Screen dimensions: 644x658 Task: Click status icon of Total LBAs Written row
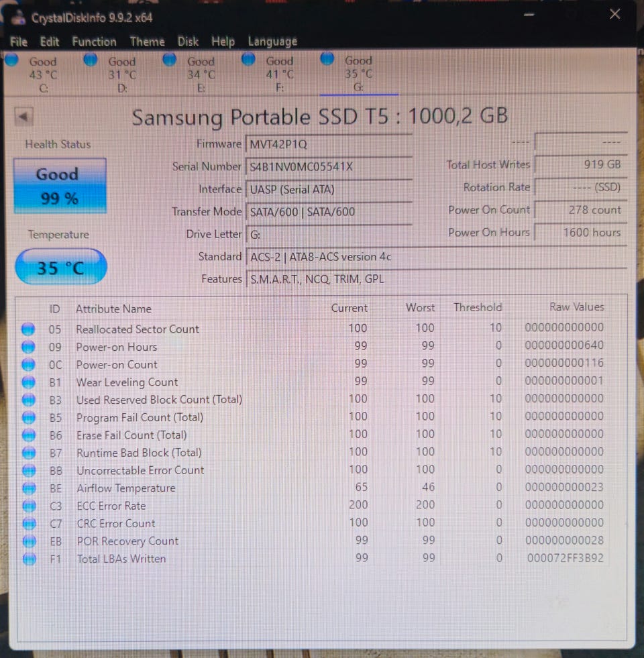click(x=29, y=559)
